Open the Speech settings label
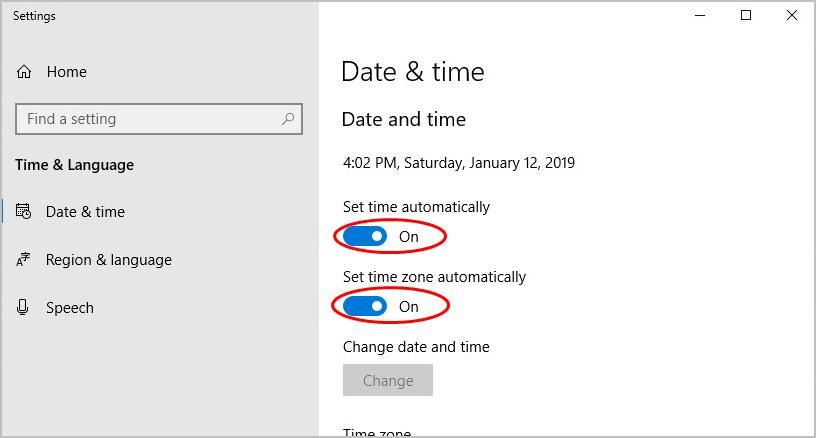 (69, 308)
